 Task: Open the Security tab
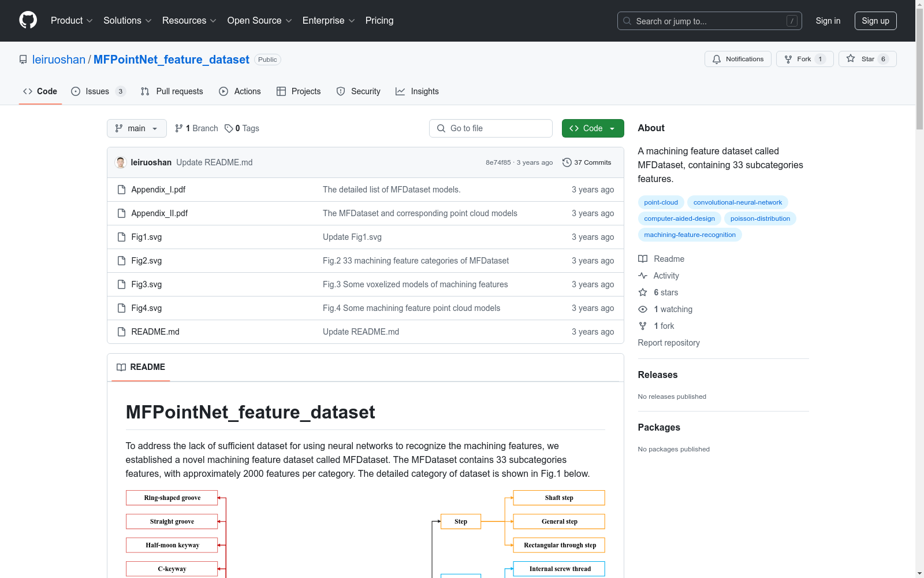click(x=358, y=91)
